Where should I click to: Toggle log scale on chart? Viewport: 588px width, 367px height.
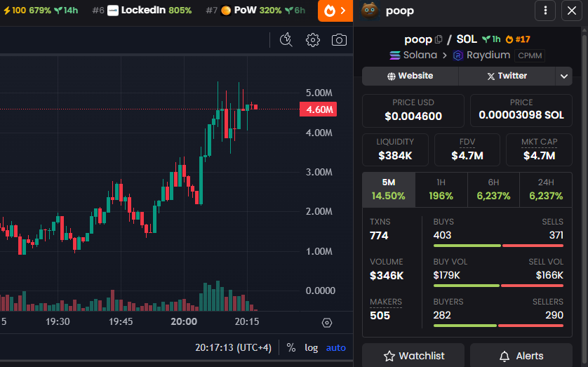(312, 347)
